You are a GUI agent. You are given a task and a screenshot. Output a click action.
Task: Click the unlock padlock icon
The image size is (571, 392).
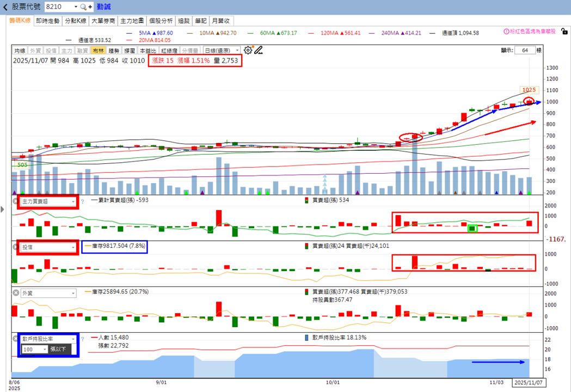point(564,32)
